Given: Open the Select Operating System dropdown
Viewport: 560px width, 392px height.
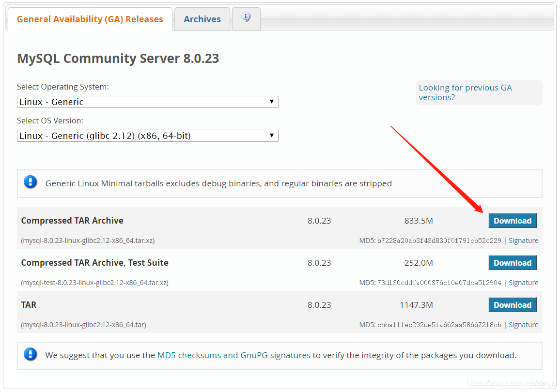Looking at the screenshot, I should point(147,102).
